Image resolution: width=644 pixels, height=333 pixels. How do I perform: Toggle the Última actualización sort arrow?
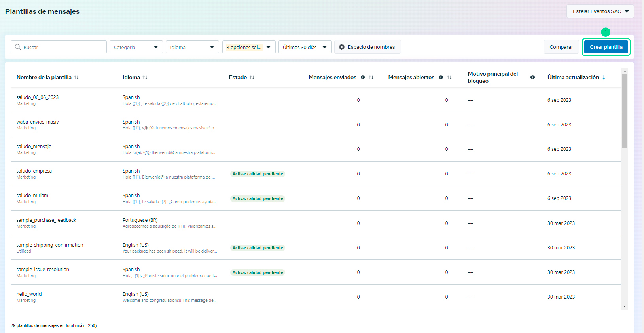[604, 78]
